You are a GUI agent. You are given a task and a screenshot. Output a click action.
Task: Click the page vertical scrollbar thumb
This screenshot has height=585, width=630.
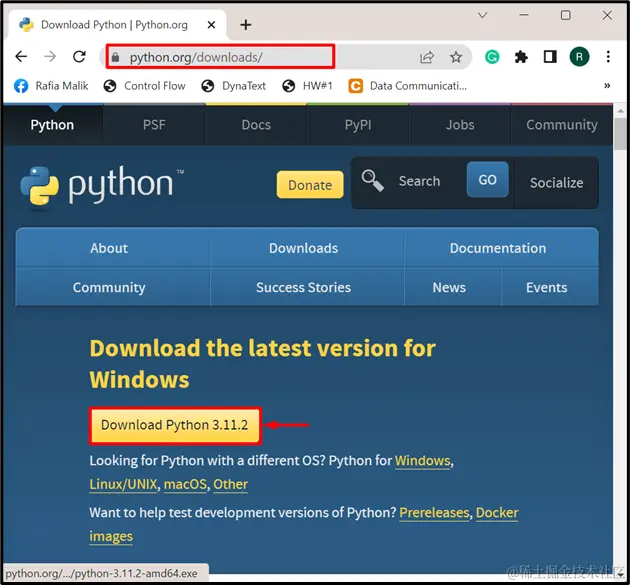(x=621, y=134)
